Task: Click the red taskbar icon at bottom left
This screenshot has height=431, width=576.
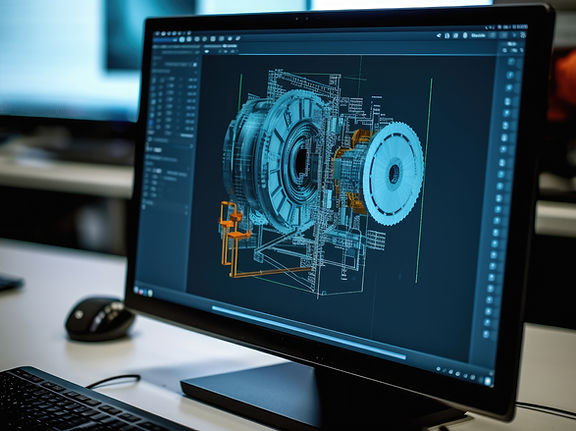Action: [142, 291]
